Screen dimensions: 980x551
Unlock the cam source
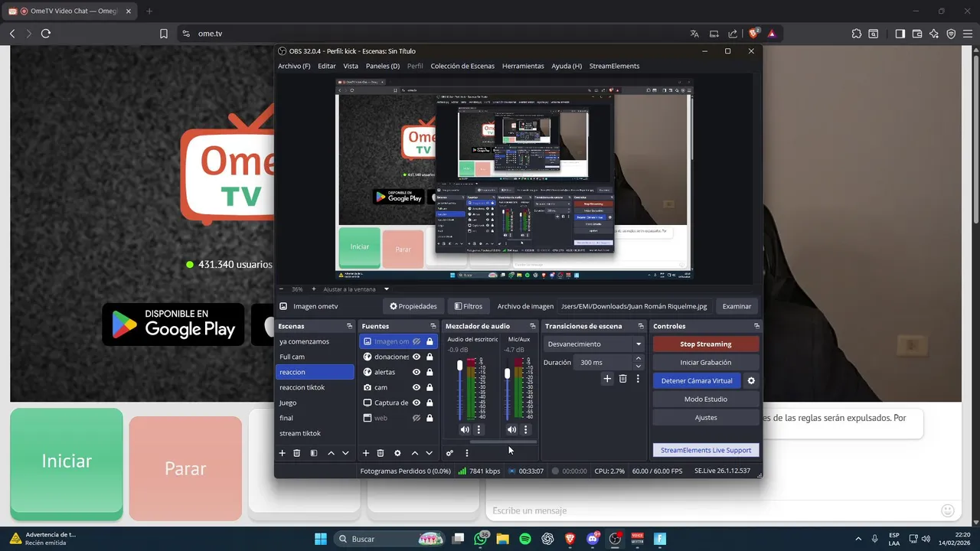[x=430, y=387]
